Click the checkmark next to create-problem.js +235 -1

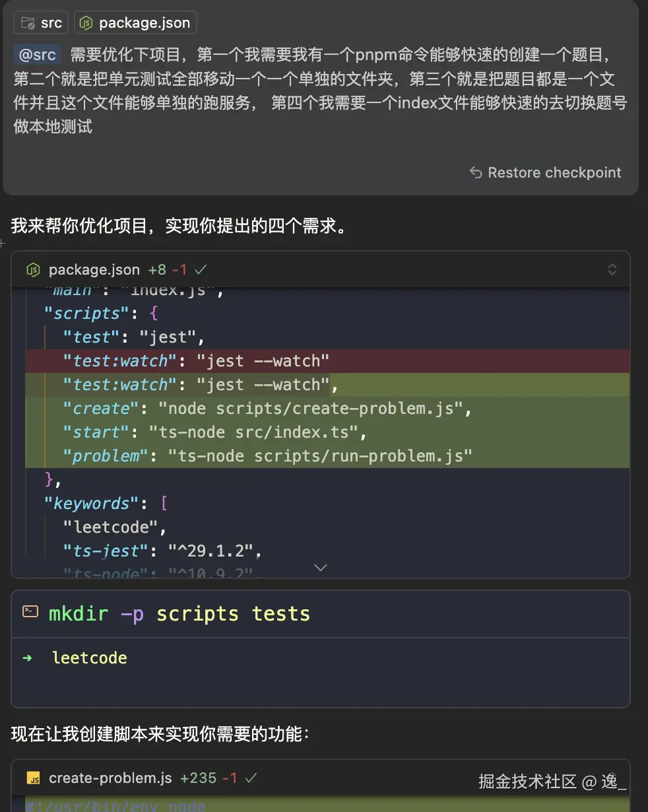coord(251,778)
